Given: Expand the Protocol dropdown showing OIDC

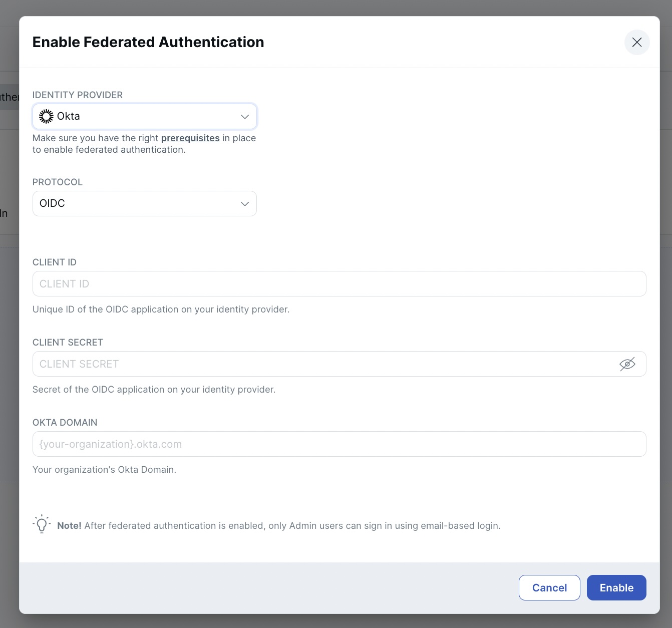Looking at the screenshot, I should pos(144,203).
